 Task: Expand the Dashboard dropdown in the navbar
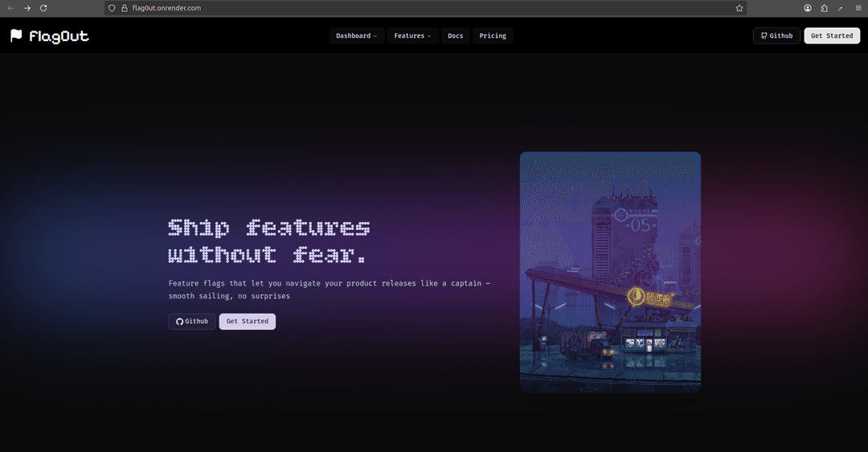tap(356, 35)
